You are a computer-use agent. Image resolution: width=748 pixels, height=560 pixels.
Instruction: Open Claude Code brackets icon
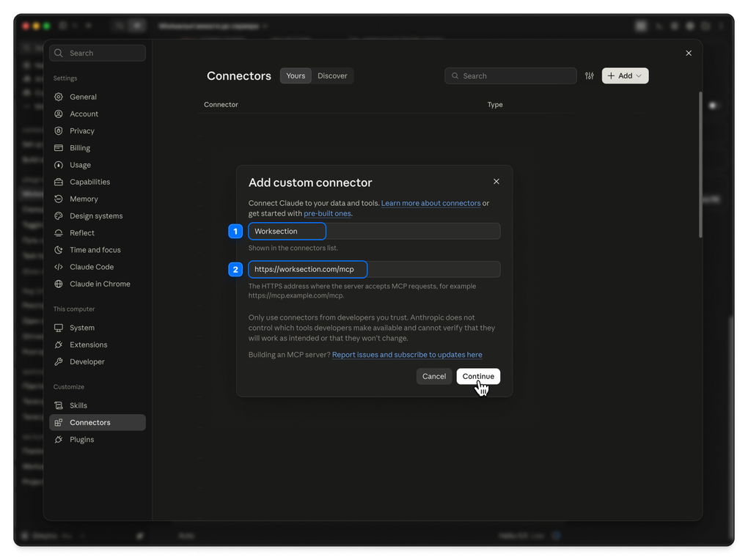(59, 267)
